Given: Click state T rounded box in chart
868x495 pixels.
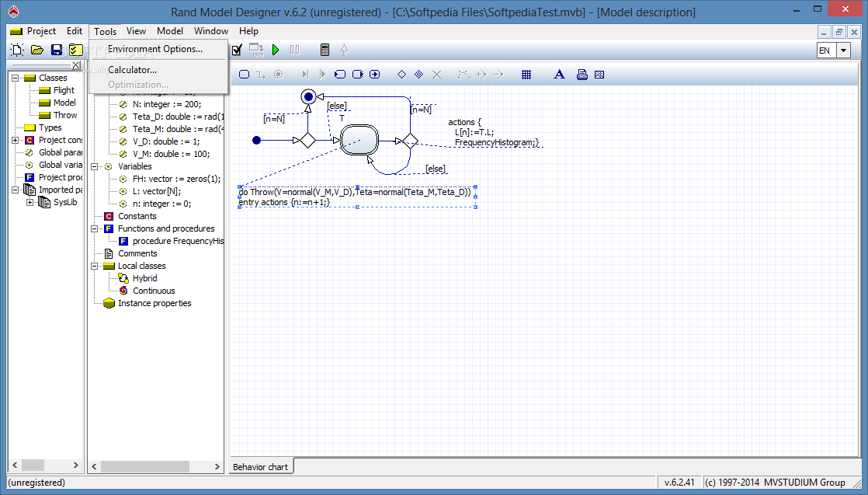Looking at the screenshot, I should coord(359,140).
